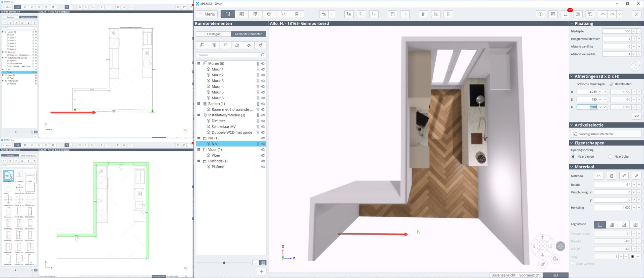Click the presentation monitor play icon
This screenshot has height=278, width=644.
540,14
